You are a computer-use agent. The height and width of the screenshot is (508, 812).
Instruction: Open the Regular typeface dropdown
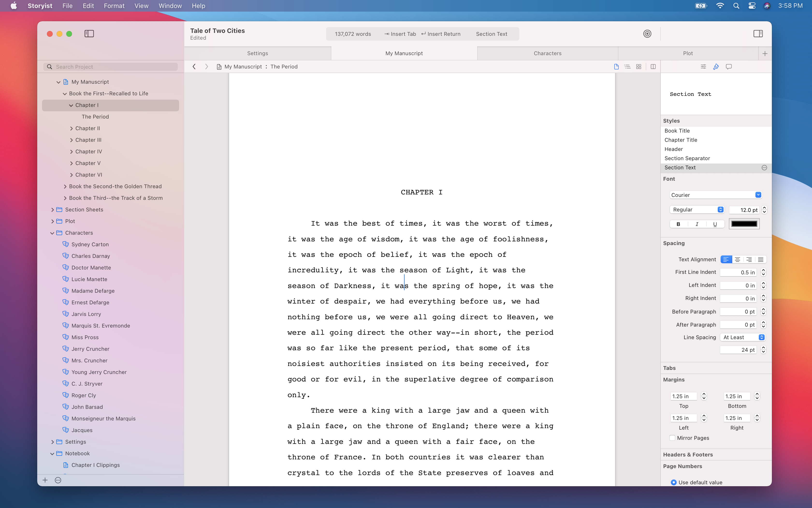pyautogui.click(x=697, y=210)
